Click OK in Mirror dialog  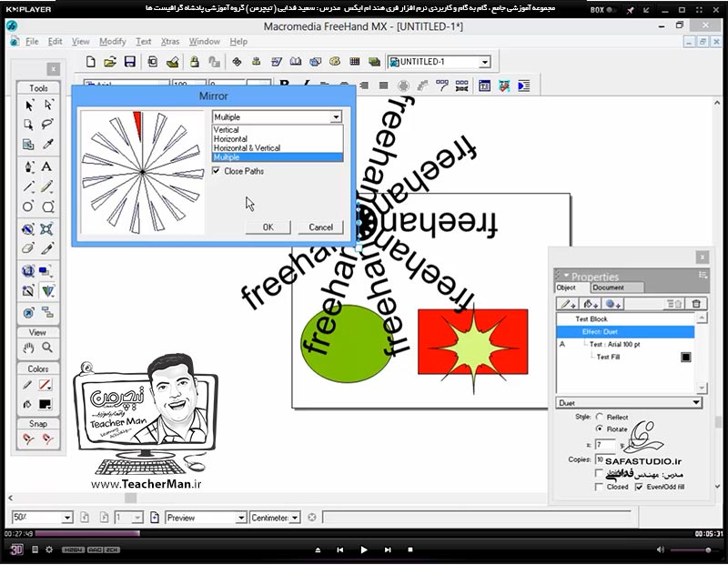click(x=268, y=227)
